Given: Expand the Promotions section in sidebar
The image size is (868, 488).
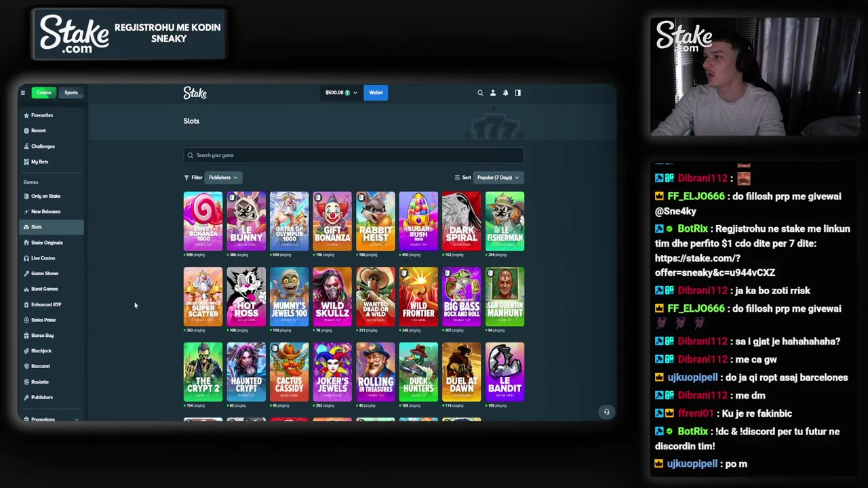Looking at the screenshot, I should [x=52, y=420].
